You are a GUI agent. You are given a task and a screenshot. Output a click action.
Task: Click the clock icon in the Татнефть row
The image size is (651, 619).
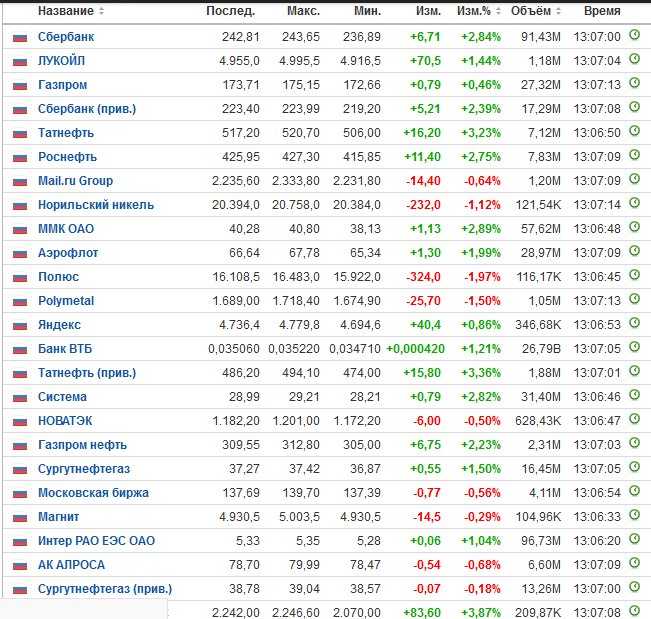coord(634,131)
